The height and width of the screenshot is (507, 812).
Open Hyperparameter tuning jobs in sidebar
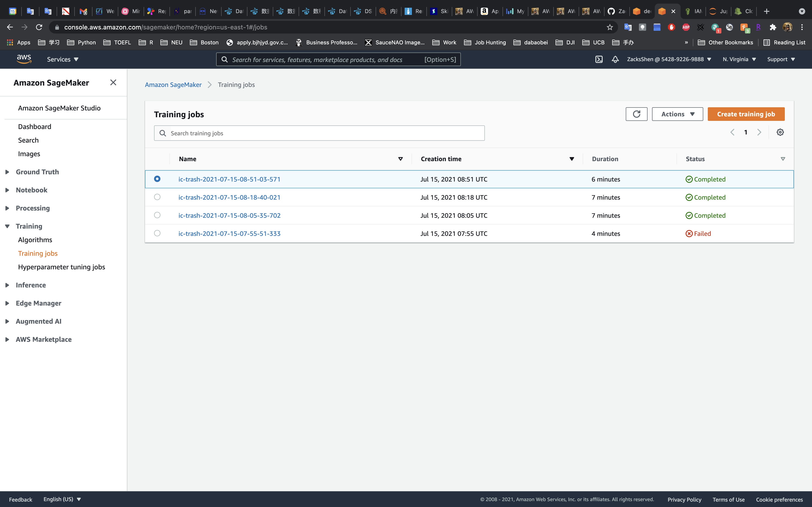click(x=61, y=267)
